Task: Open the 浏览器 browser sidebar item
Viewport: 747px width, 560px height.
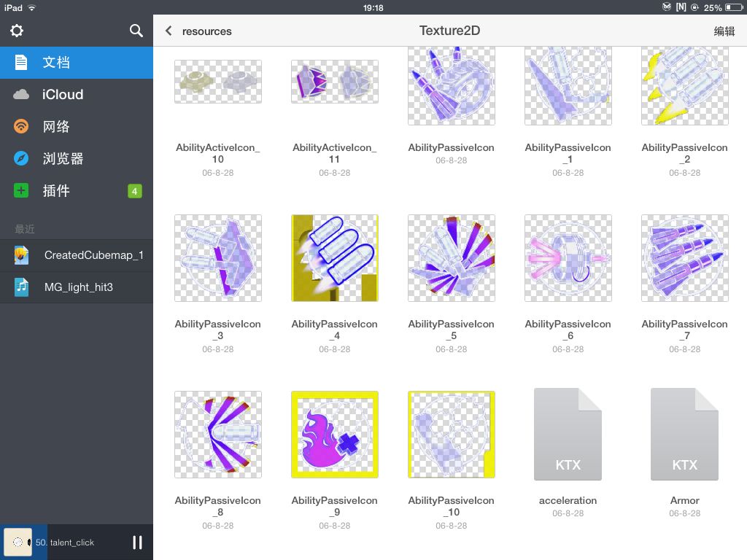Action: tap(76, 158)
